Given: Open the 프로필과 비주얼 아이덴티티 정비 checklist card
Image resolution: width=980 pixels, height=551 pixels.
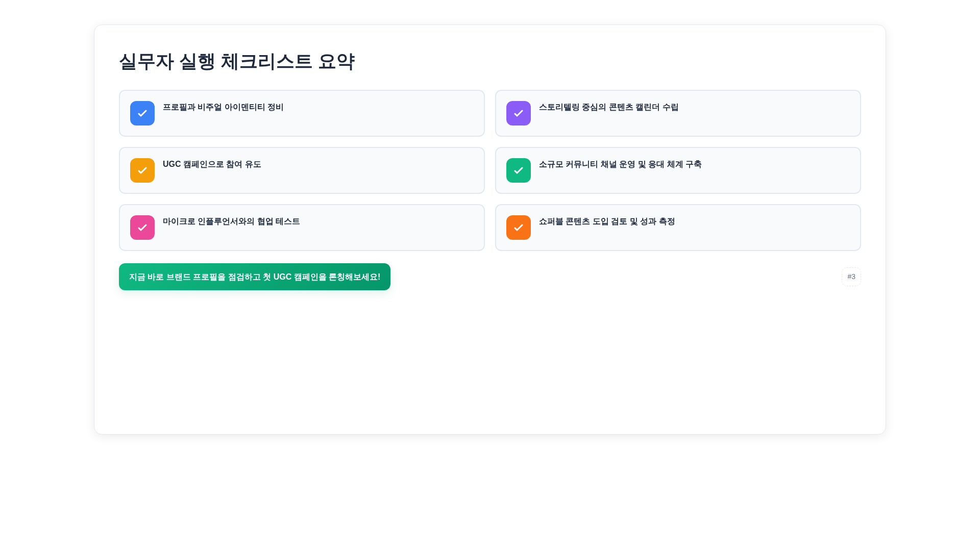Looking at the screenshot, I should [301, 113].
